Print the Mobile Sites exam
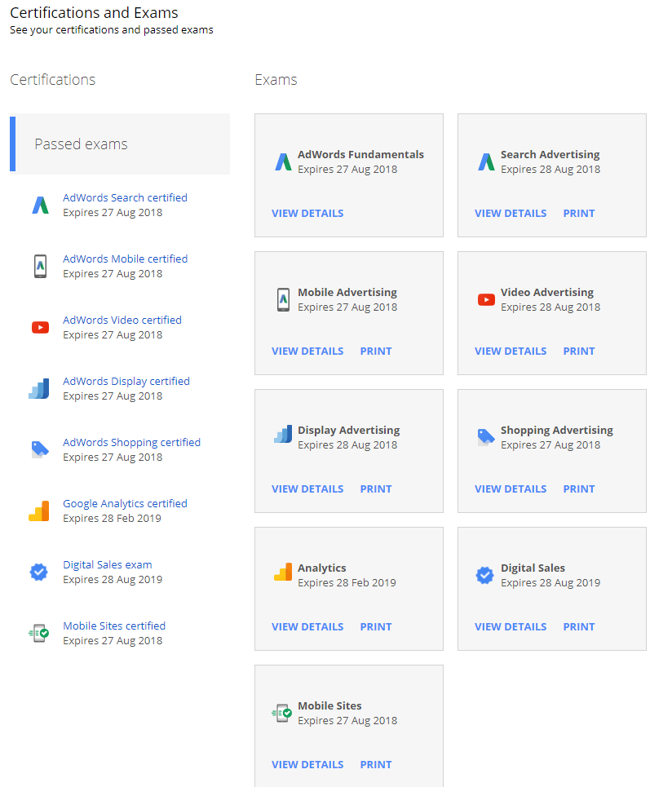Viewport: 672px width, 787px height. coord(376,764)
